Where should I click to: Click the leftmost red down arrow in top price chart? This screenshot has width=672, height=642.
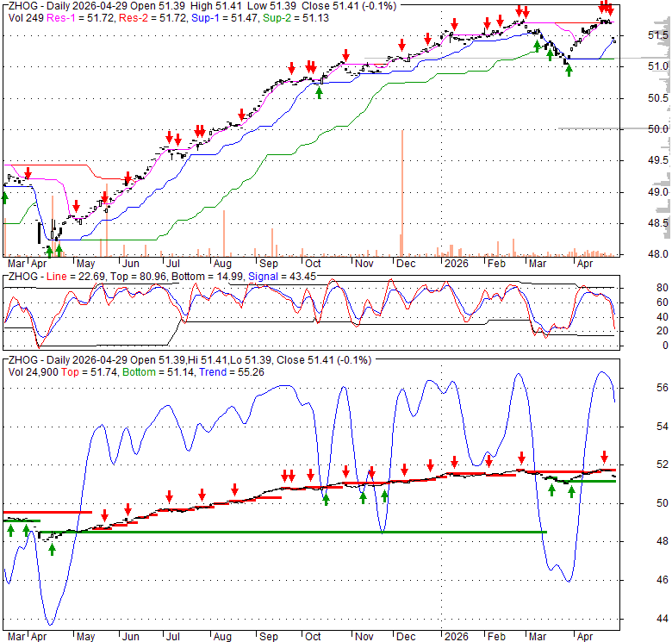pos(28,173)
